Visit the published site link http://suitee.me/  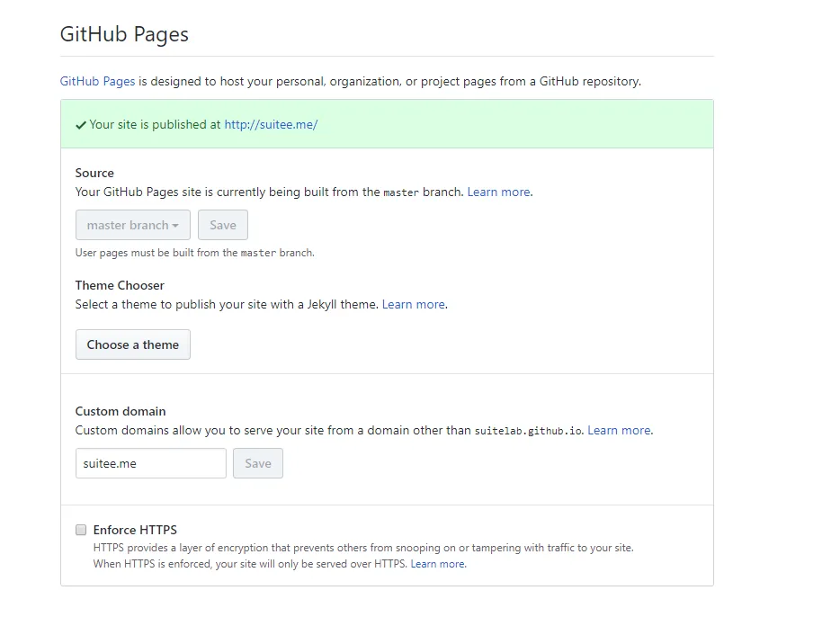point(271,125)
